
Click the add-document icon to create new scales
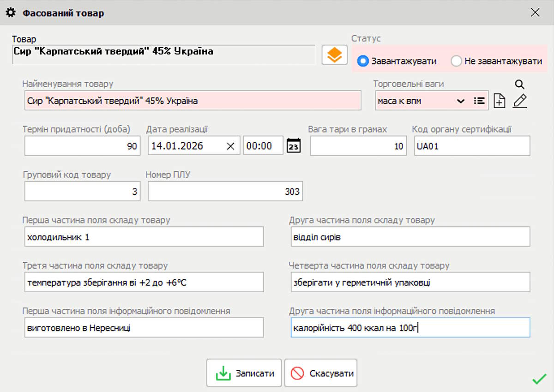tap(499, 101)
